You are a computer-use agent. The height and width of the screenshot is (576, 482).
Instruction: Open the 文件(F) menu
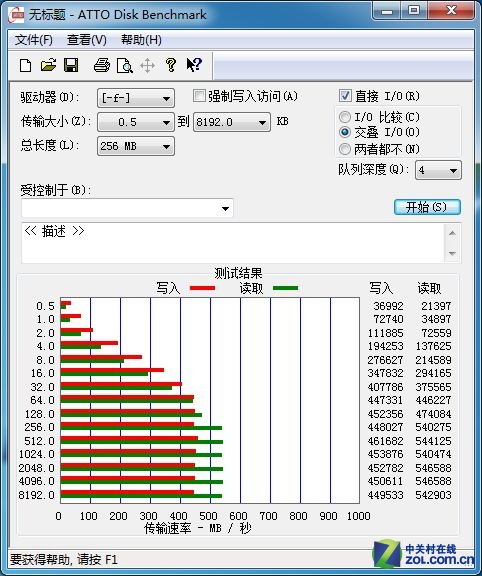click(34, 40)
